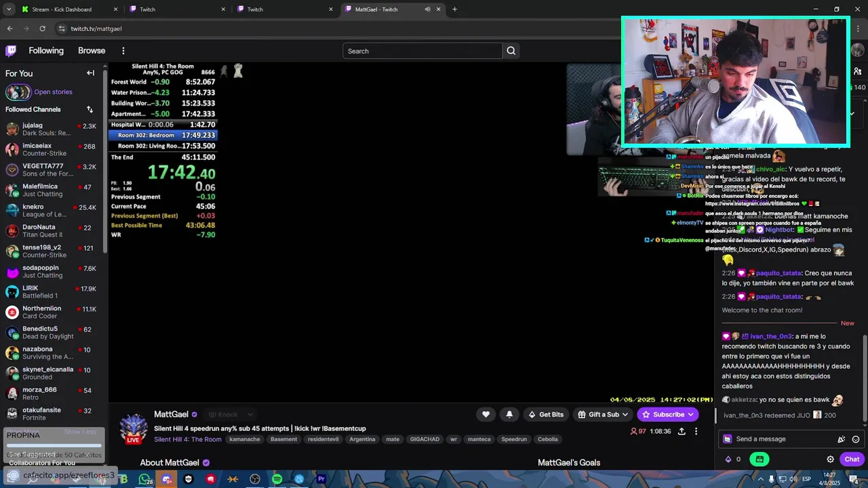The height and width of the screenshot is (488, 868).
Task: Open the three-dot menu beside Browse
Action: coord(123,51)
